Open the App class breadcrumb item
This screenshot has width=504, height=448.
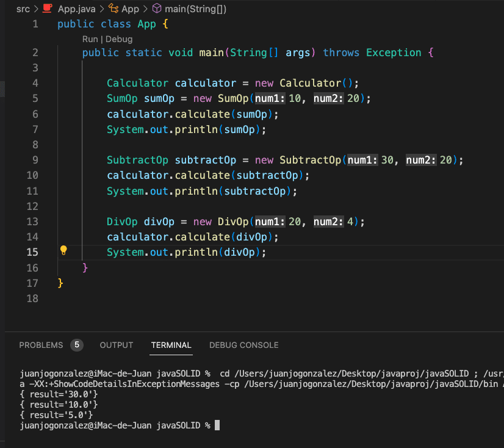point(130,9)
